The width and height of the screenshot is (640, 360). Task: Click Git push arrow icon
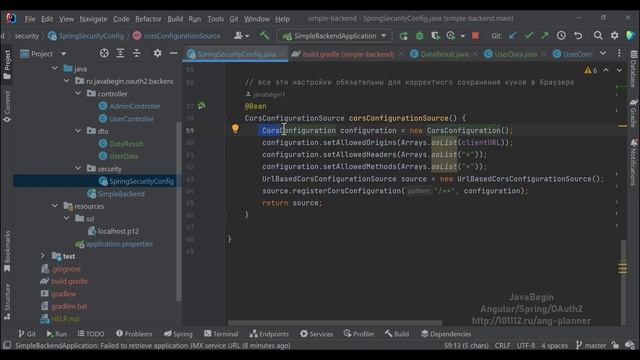545,36
